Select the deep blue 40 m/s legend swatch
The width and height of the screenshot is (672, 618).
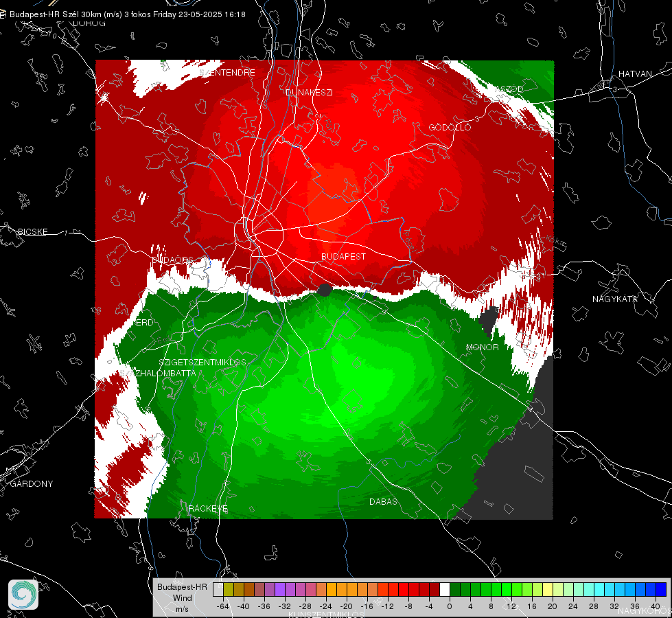661,589
